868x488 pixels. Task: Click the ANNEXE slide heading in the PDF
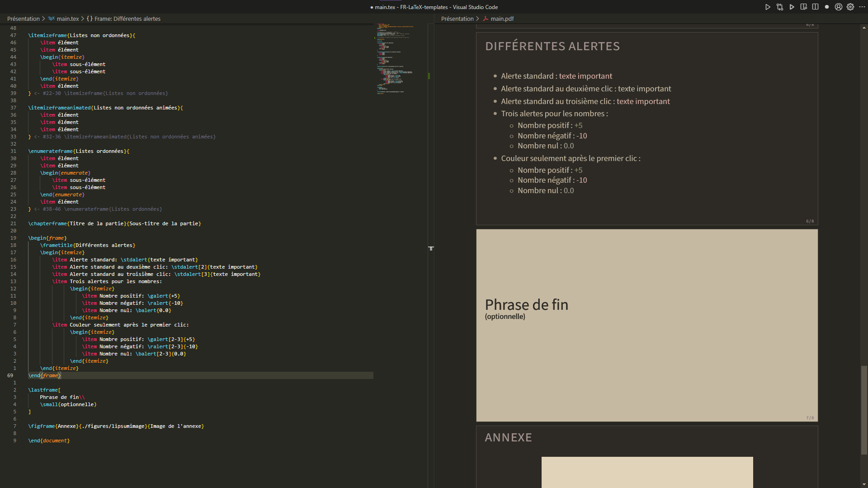click(508, 438)
